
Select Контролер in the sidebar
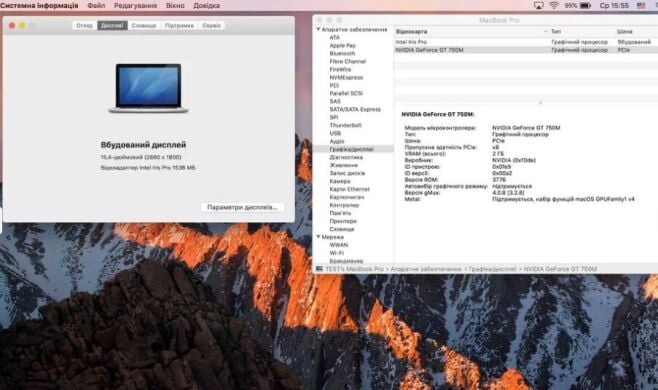344,205
